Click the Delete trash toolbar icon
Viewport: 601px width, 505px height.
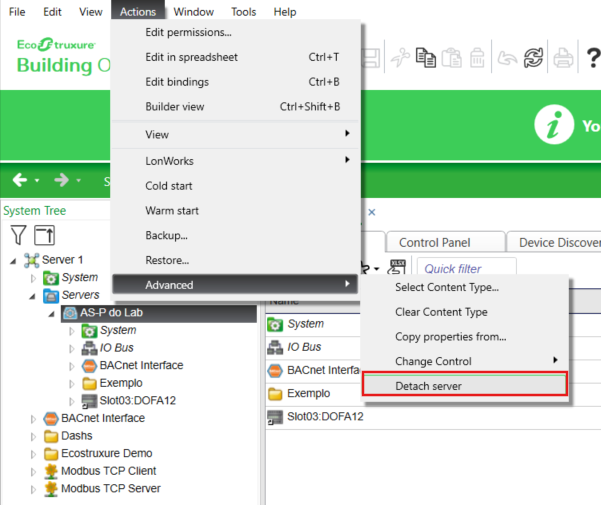[477, 58]
